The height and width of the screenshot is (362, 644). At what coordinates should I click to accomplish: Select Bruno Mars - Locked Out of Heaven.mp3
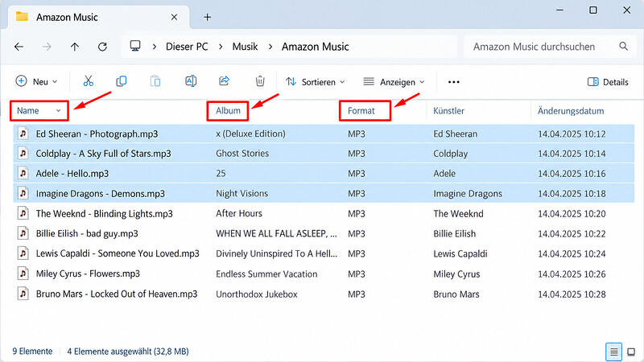pos(117,294)
